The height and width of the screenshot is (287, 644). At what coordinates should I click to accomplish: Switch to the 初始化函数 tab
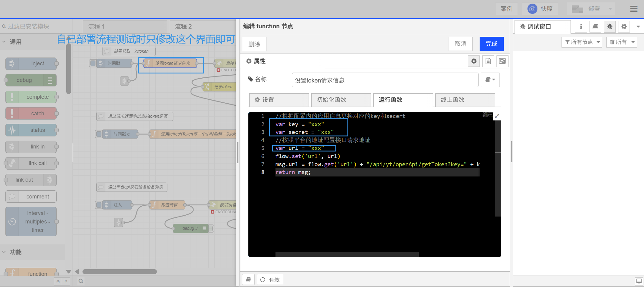(341, 100)
